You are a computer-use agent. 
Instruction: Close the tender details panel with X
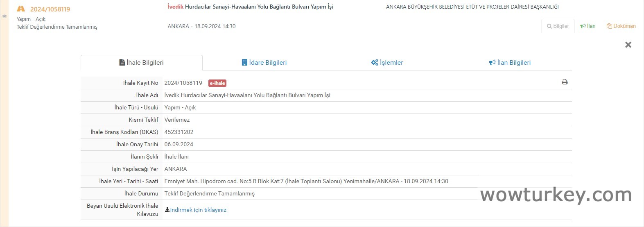click(628, 45)
